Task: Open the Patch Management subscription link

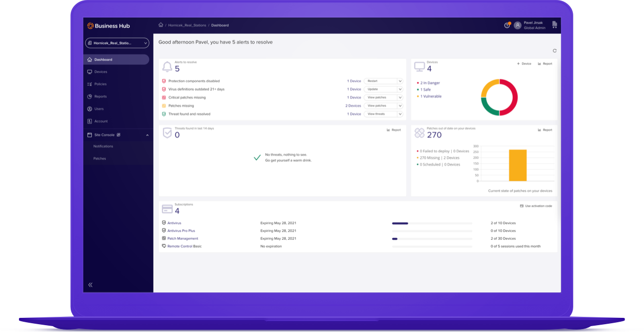Action: (x=182, y=239)
